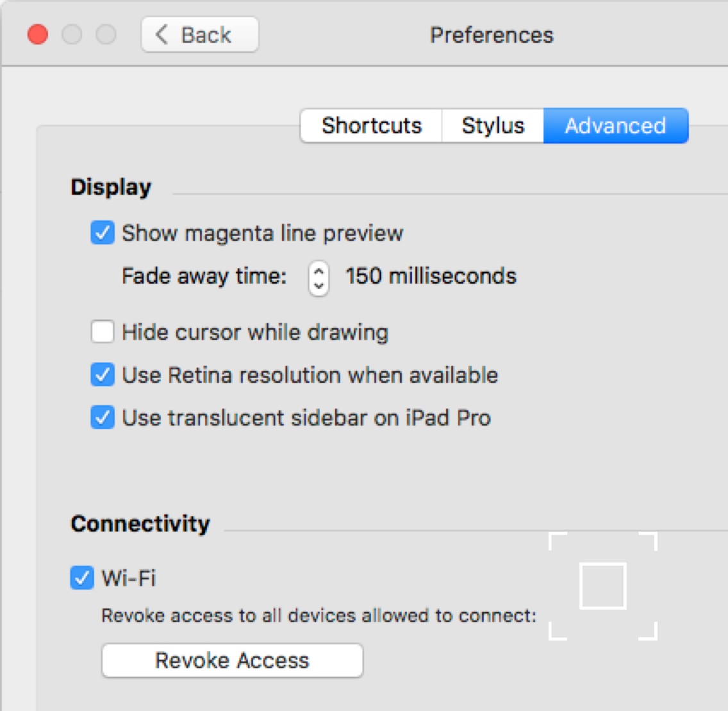Click the Display section header

110,186
